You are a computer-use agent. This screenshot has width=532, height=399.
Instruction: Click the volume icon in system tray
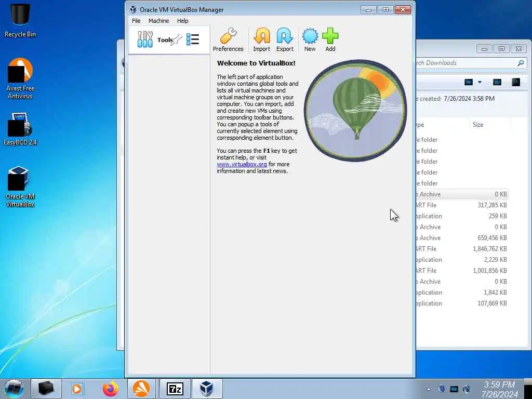467,389
